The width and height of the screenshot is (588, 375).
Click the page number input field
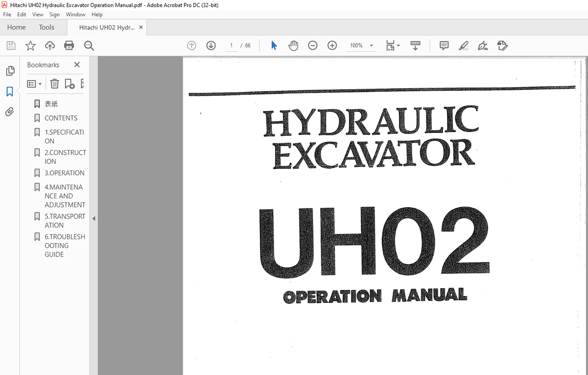231,45
